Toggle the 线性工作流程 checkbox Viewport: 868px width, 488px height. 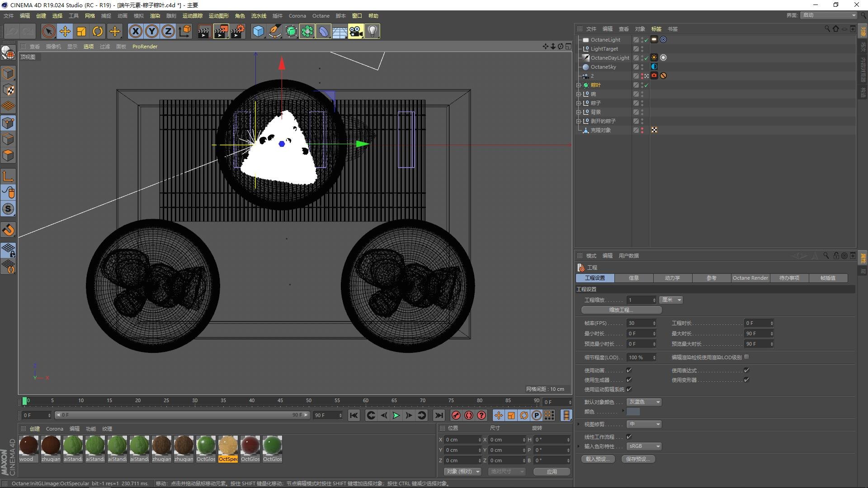(x=629, y=436)
